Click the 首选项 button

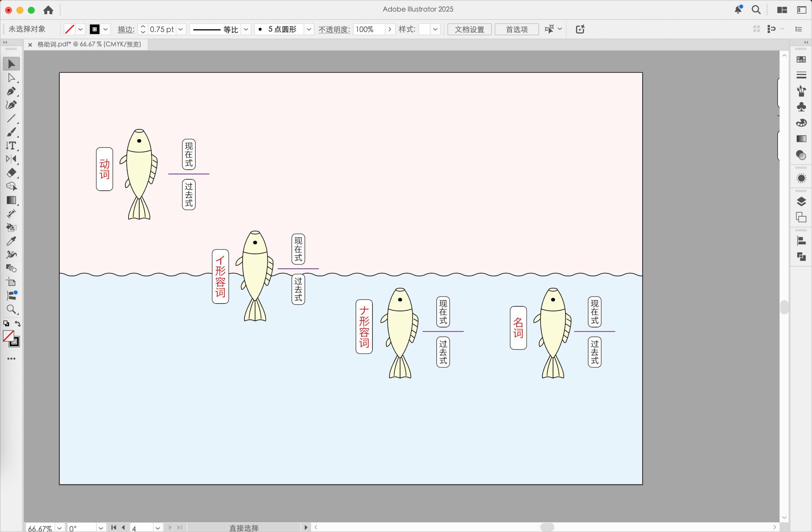517,29
